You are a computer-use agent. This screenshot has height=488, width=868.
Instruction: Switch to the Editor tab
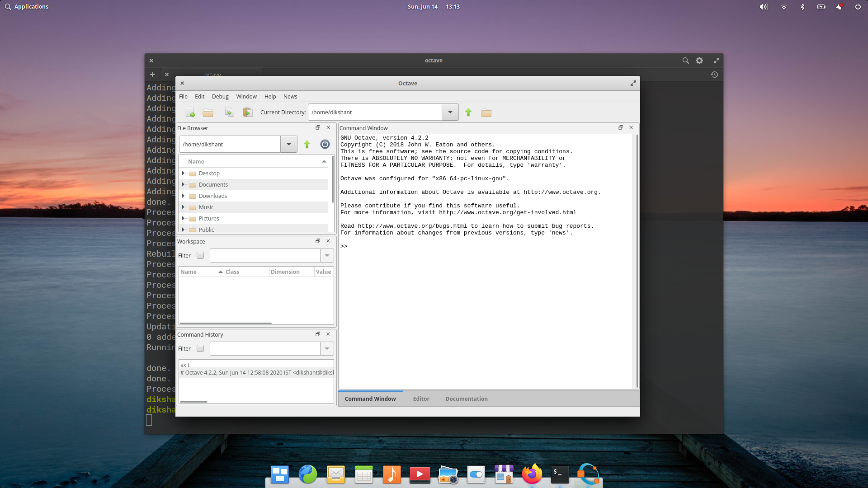[421, 398]
